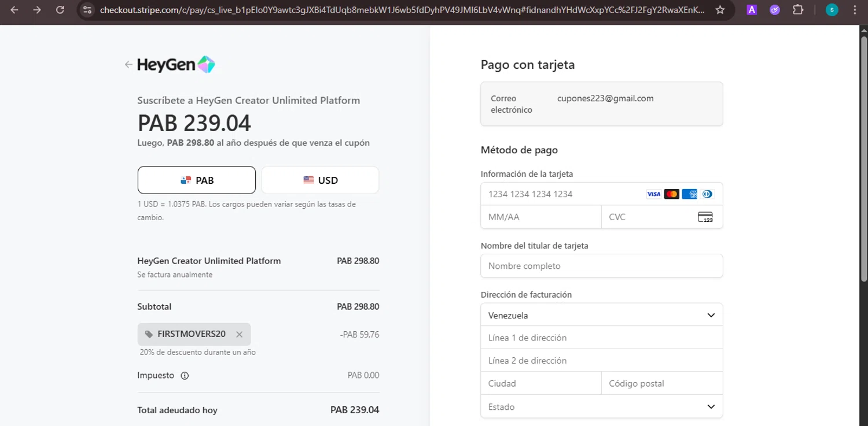Click the HeyGen logo
Image resolution: width=868 pixels, height=426 pixels.
[x=176, y=65]
